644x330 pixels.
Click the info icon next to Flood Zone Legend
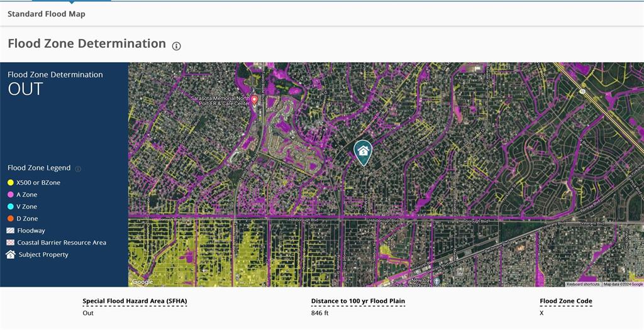(x=78, y=169)
